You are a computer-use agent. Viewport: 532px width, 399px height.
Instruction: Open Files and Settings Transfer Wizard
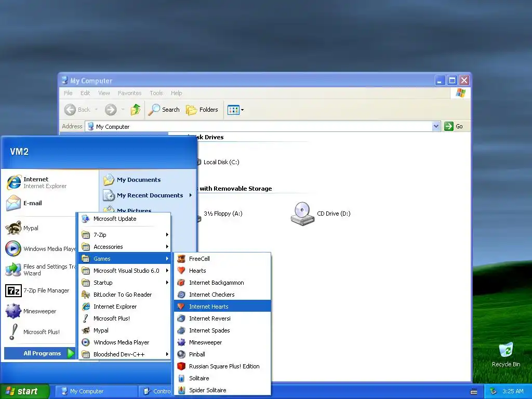pos(39,270)
